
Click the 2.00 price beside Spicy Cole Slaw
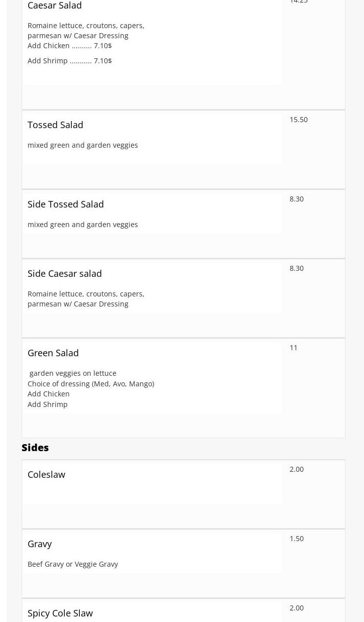296,608
